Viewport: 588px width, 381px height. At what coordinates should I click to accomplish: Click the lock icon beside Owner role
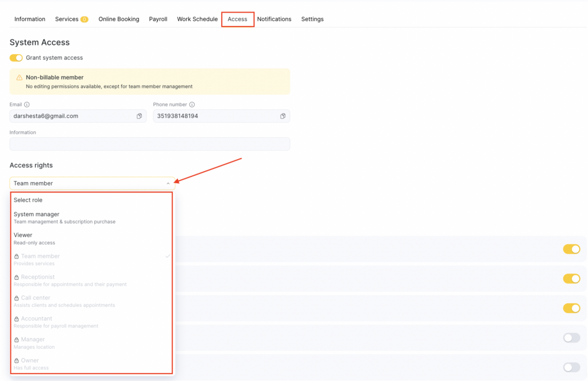pos(17,361)
